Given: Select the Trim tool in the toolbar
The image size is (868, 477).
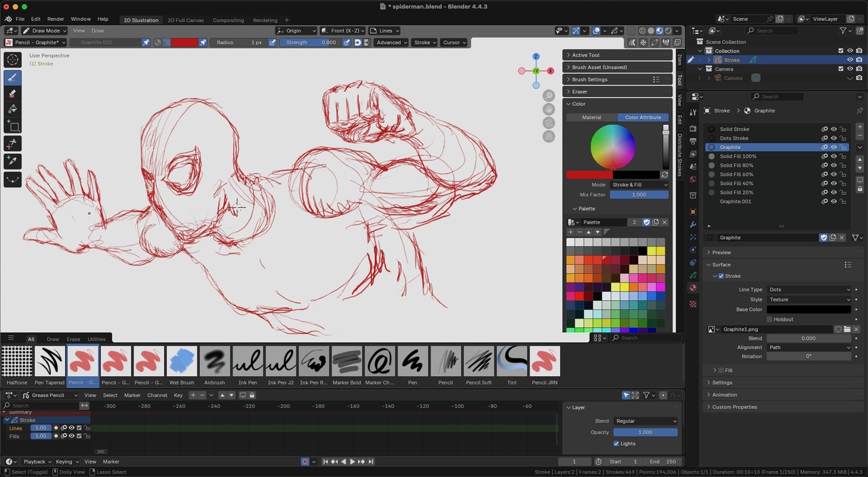Looking at the screenshot, I should 12,144.
